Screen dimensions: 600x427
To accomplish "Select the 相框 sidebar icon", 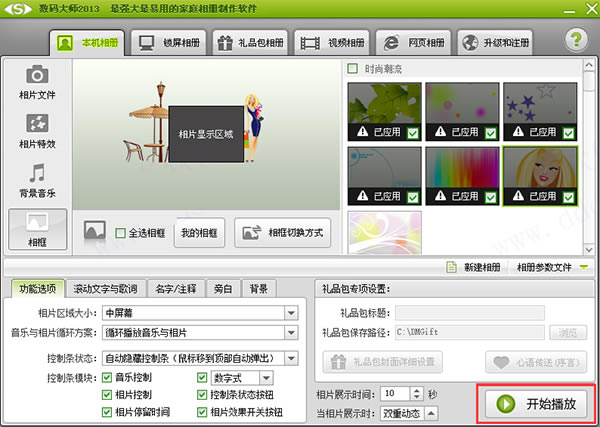I will [x=38, y=229].
